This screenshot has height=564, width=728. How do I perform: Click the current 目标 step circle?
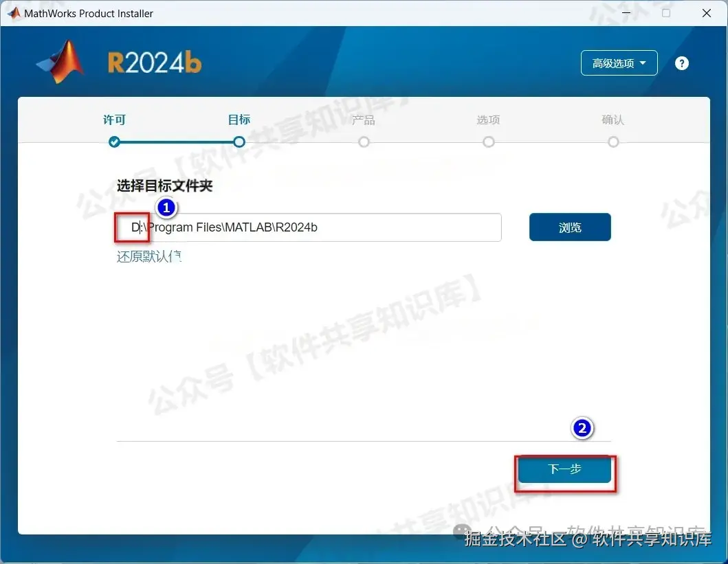coord(239,142)
